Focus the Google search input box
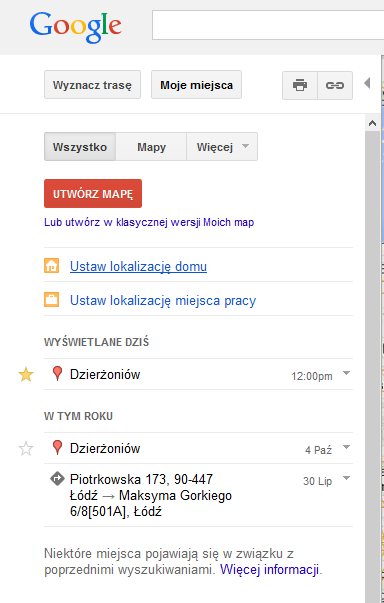Screen dimensions: 384x603 [x=268, y=25]
